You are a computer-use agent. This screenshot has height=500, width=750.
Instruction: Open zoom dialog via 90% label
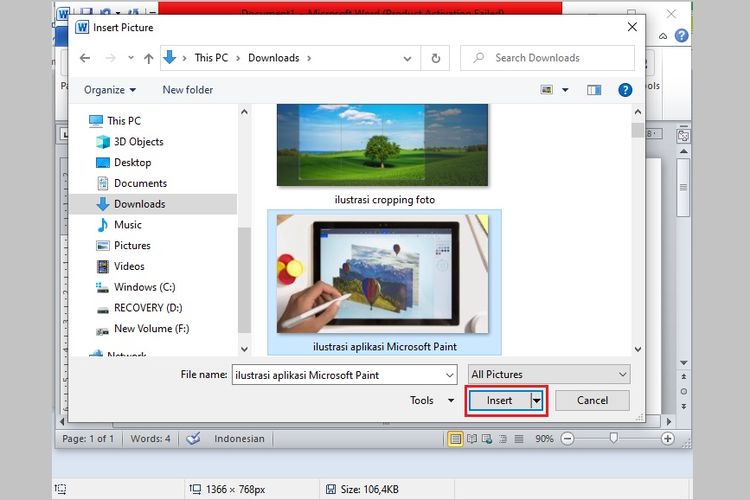tap(544, 438)
